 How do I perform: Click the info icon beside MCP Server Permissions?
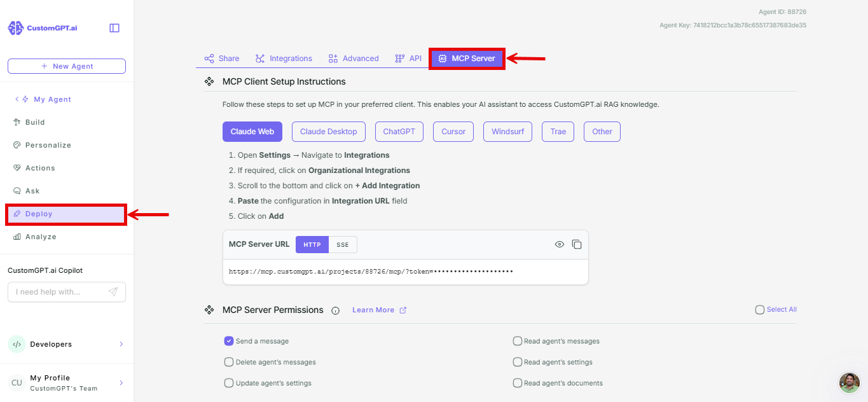(336, 310)
